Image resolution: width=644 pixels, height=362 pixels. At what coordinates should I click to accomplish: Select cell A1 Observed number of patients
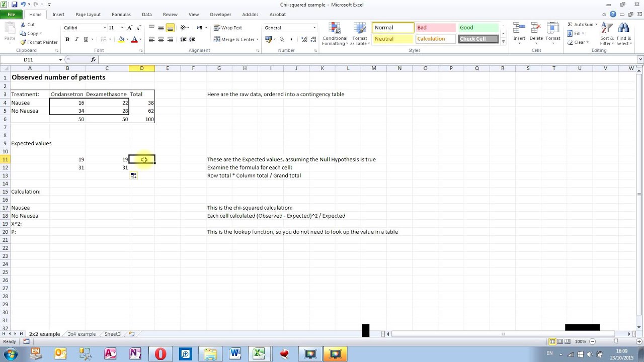[30, 77]
